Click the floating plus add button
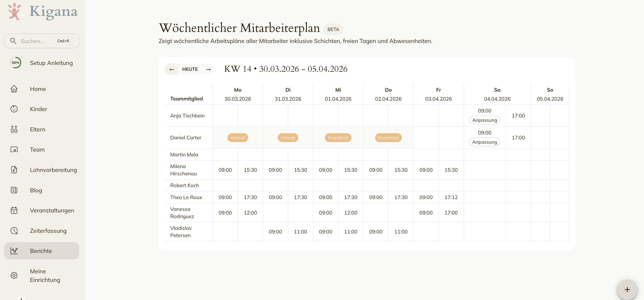 [627, 290]
